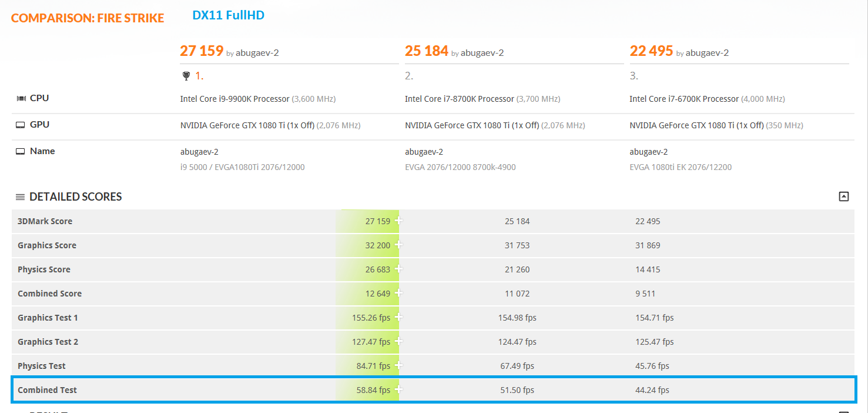The width and height of the screenshot is (868, 413).
Task: Click the Detailed Scores list icon
Action: [21, 197]
